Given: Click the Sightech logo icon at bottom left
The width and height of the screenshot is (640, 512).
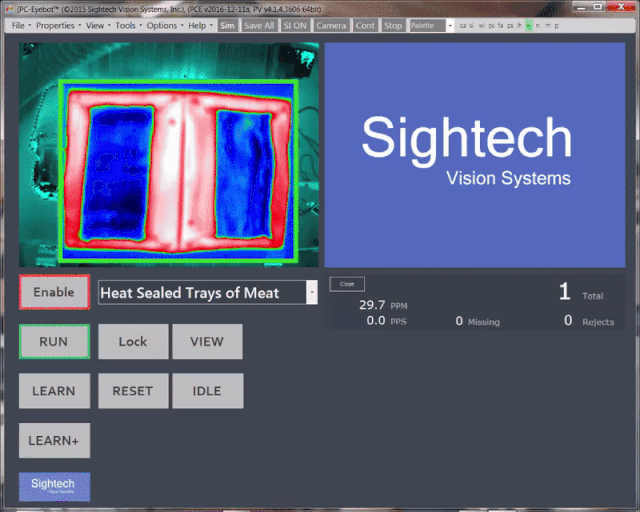Looking at the screenshot, I should coord(54,486).
